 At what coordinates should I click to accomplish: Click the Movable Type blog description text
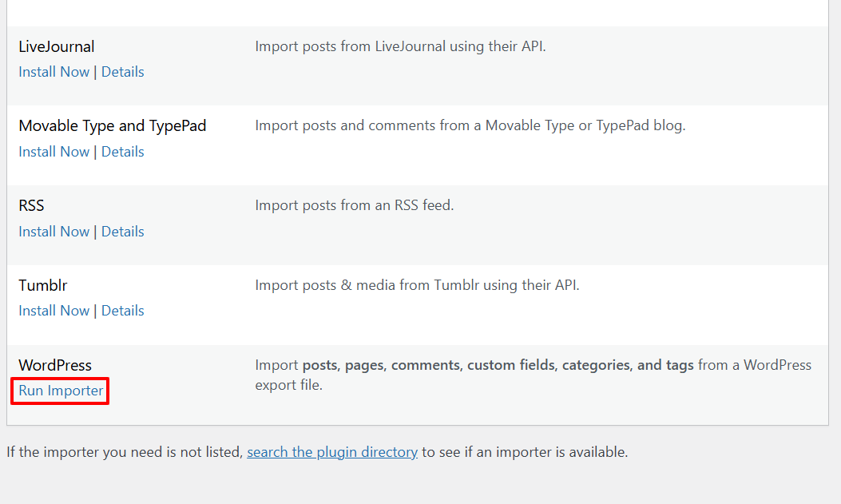tap(470, 125)
